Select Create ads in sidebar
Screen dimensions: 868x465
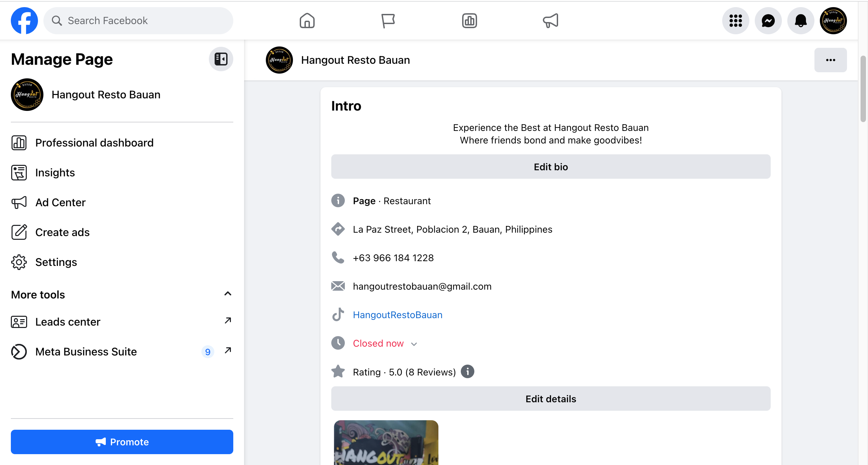[122, 232]
